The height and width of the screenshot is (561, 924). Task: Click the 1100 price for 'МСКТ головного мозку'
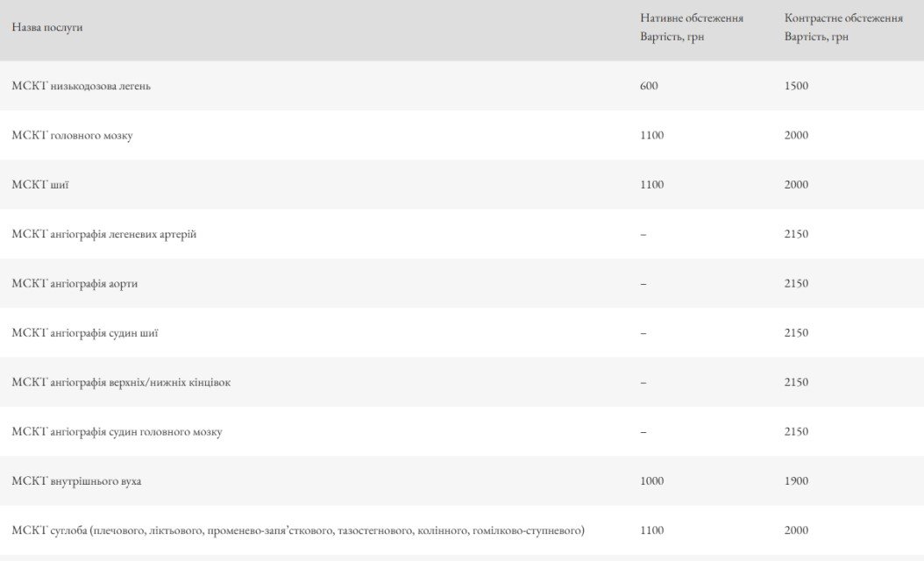coord(651,135)
